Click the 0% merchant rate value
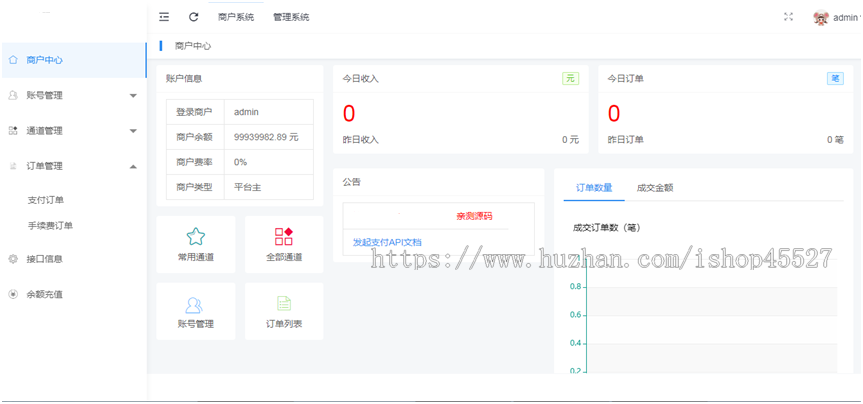This screenshot has width=863, height=404. (x=241, y=162)
